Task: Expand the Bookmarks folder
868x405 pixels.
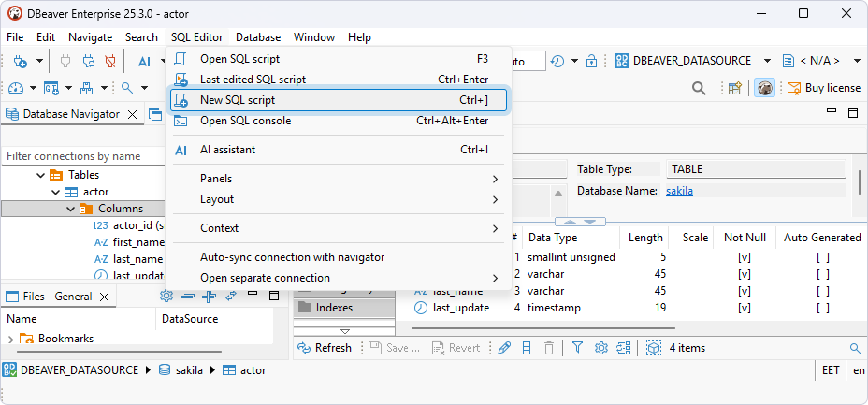Action: [x=11, y=339]
